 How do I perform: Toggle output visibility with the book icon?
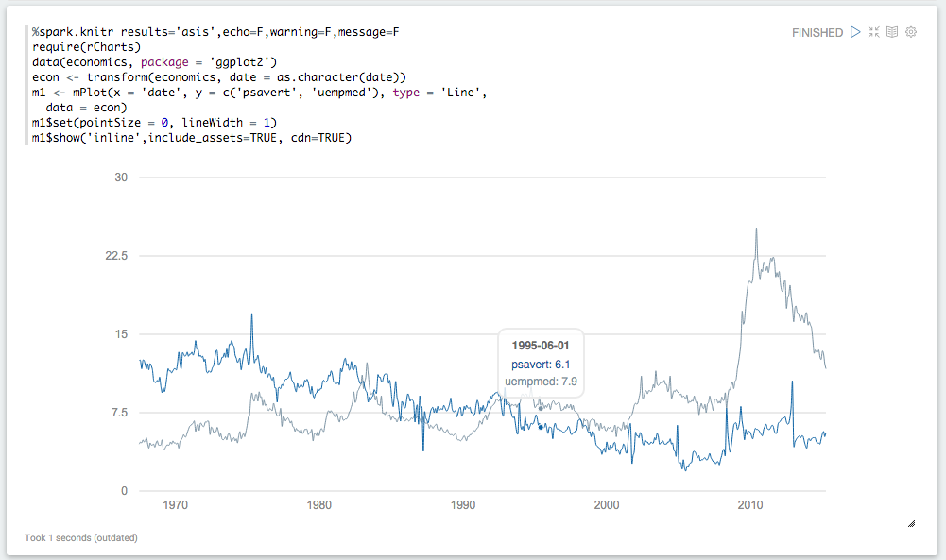tap(892, 32)
